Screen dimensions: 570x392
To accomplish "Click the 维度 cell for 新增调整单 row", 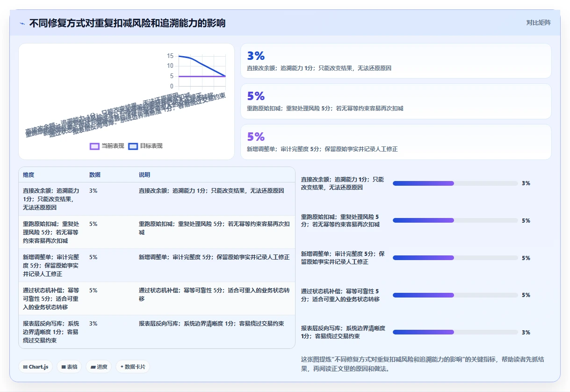I will coord(51,265).
